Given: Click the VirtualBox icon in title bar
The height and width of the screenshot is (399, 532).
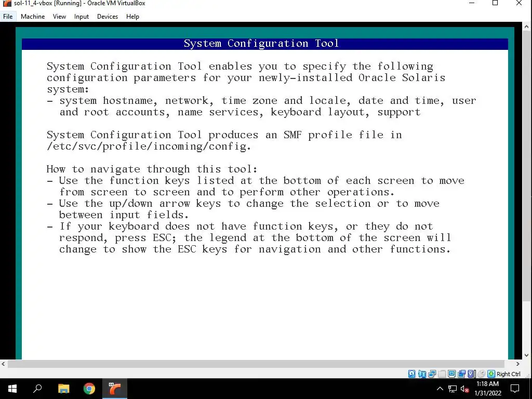Looking at the screenshot, I should click(x=7, y=4).
